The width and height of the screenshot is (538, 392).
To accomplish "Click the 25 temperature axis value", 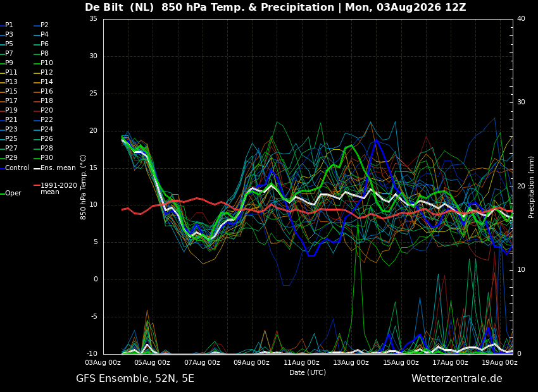I will point(93,93).
